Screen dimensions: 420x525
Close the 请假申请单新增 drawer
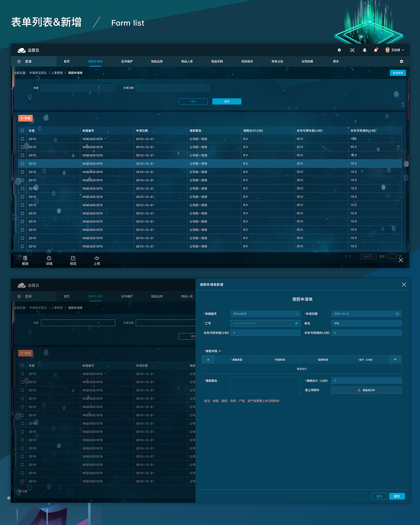[404, 285]
